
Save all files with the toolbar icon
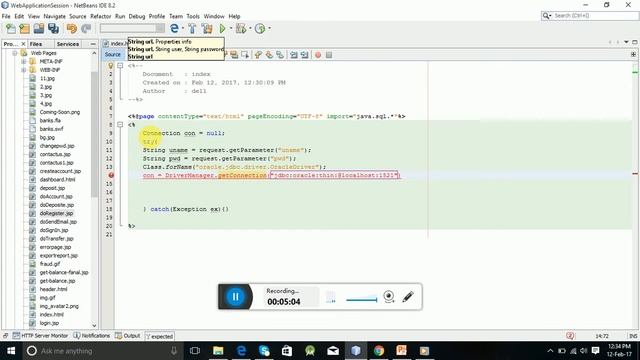click(x=53, y=29)
